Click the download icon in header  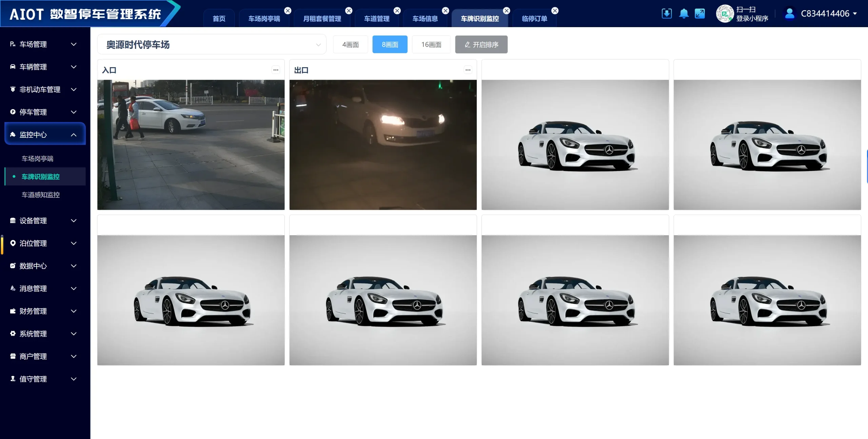pos(666,14)
